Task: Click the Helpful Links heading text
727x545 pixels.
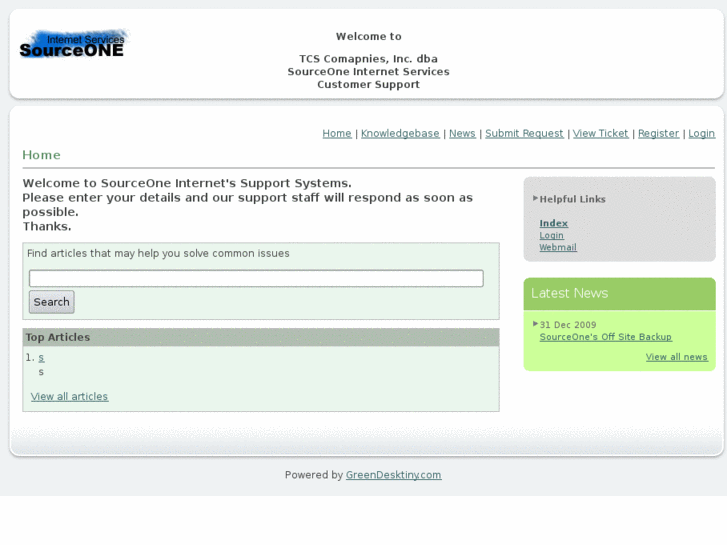Action: click(x=573, y=199)
